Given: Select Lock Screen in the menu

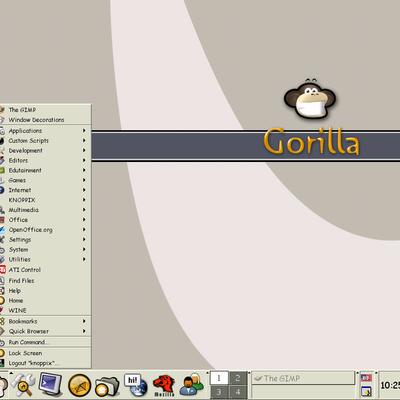Looking at the screenshot, I should click(45, 353).
